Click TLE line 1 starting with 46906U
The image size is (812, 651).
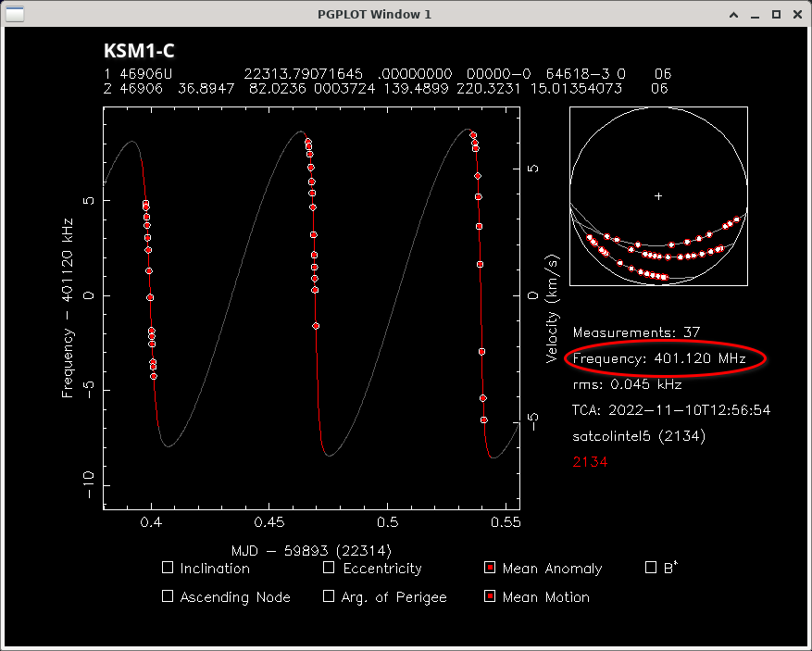point(387,73)
